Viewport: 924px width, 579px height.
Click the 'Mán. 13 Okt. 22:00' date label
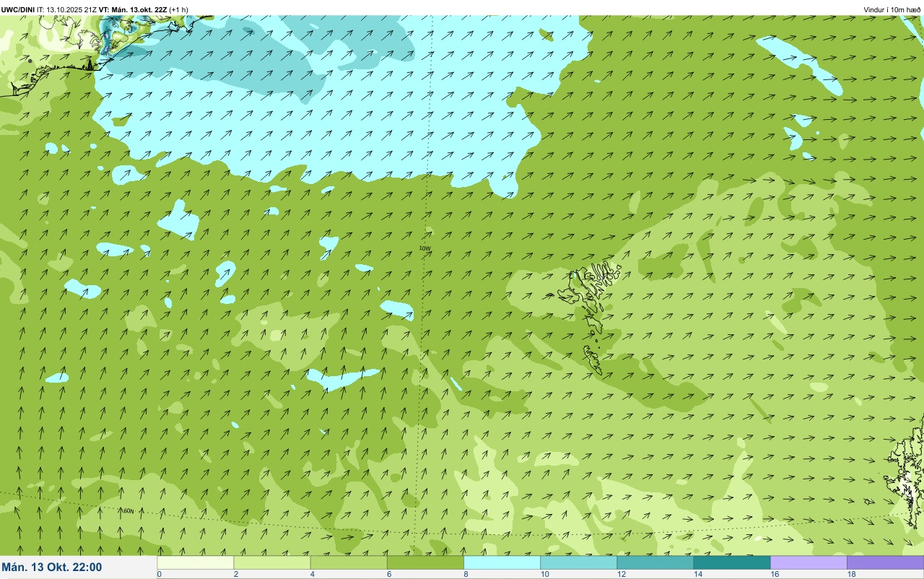point(52,567)
